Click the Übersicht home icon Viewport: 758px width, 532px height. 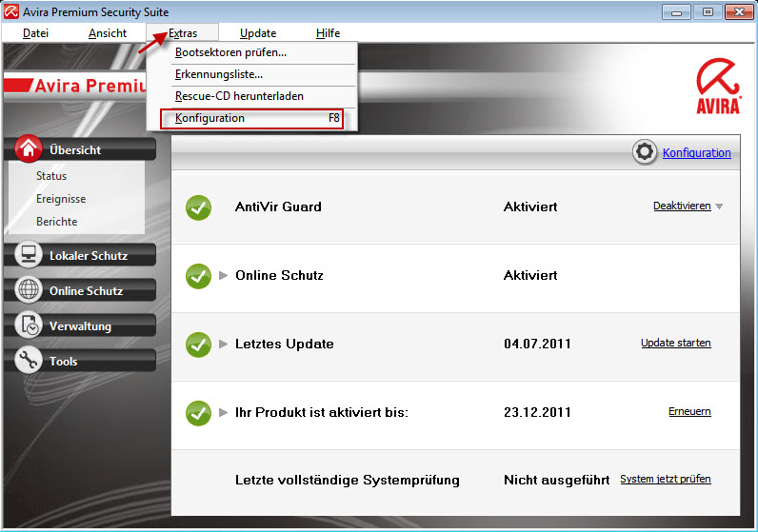(x=29, y=148)
